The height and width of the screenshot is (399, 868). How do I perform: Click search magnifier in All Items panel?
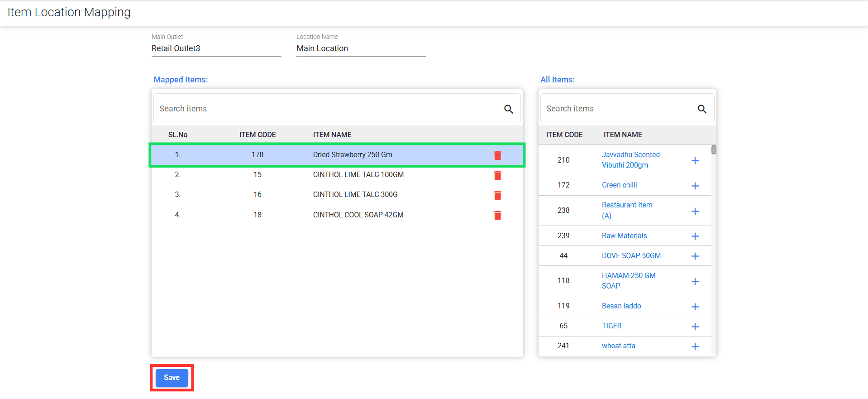701,109
